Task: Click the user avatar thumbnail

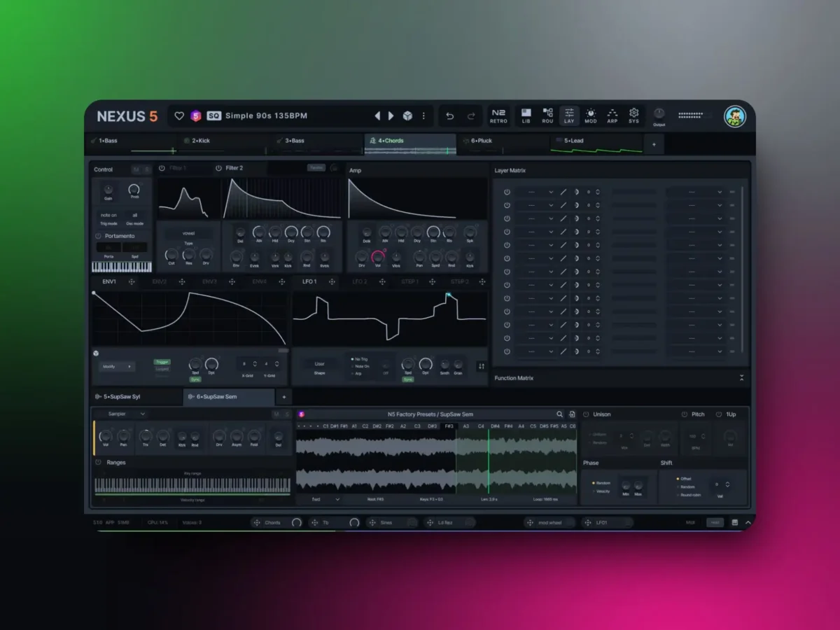Action: point(735,116)
